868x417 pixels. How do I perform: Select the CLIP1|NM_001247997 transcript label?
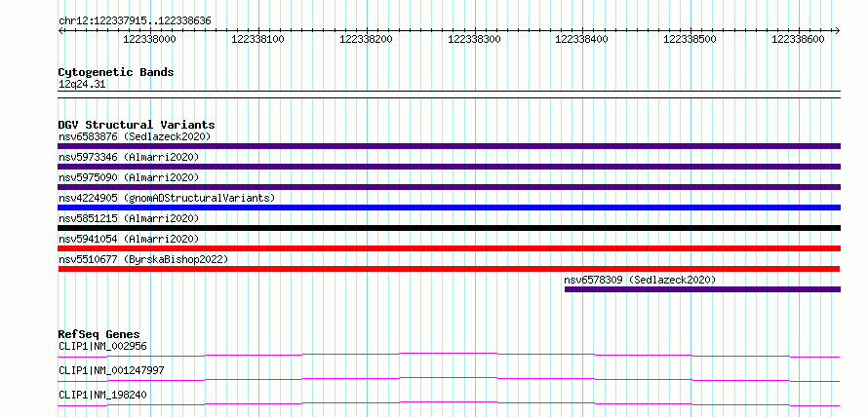pyautogui.click(x=111, y=370)
